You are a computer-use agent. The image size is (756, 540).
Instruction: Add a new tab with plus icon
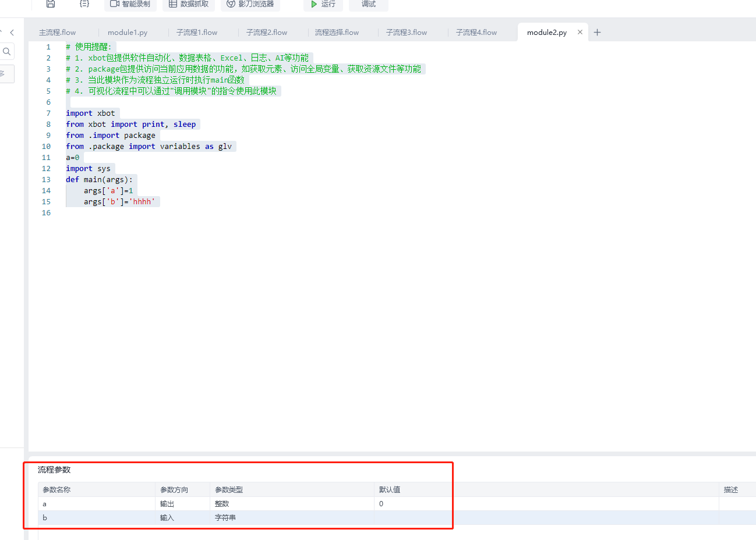[x=597, y=33]
